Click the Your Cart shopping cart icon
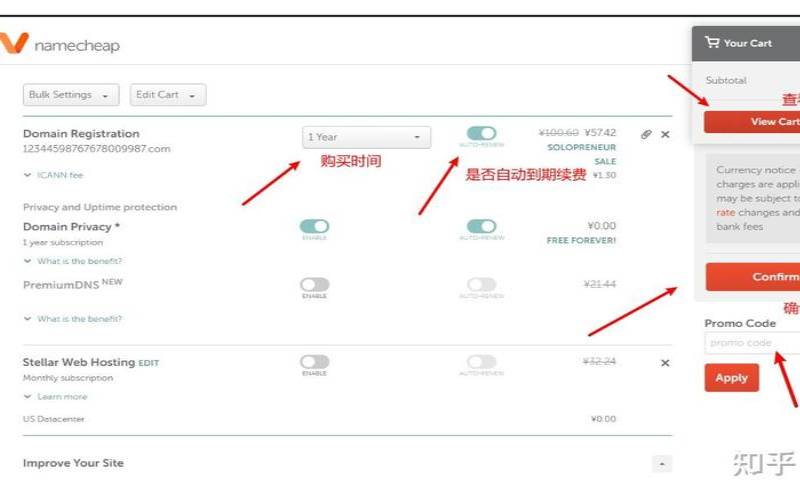This screenshot has height=500, width=800. tap(712, 42)
